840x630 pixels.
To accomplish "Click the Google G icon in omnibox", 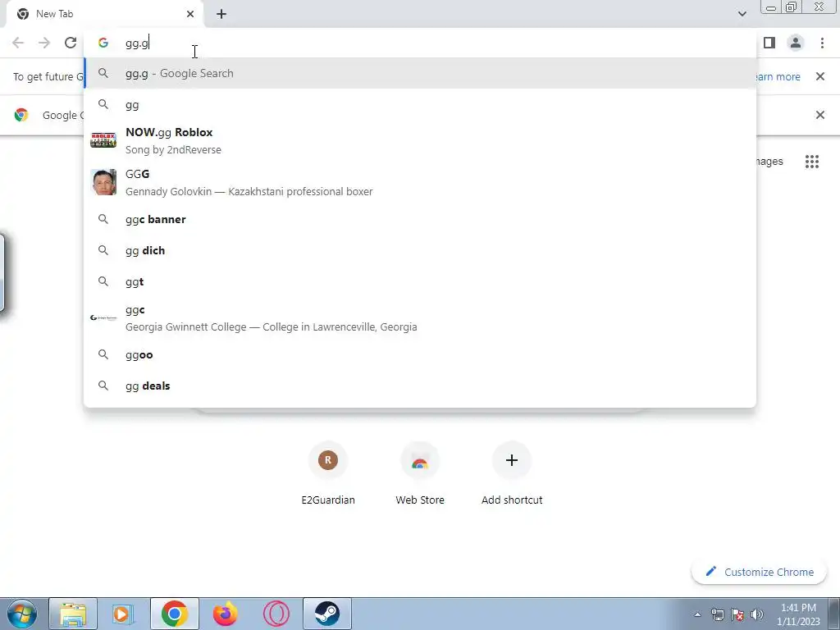I will coord(103,43).
